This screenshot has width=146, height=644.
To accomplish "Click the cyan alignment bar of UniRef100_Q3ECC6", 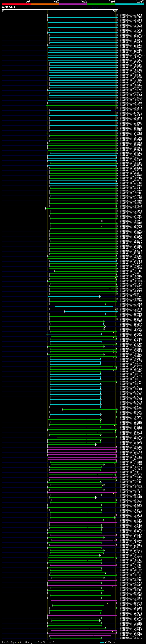I will pyautogui.click(x=82, y=15).
